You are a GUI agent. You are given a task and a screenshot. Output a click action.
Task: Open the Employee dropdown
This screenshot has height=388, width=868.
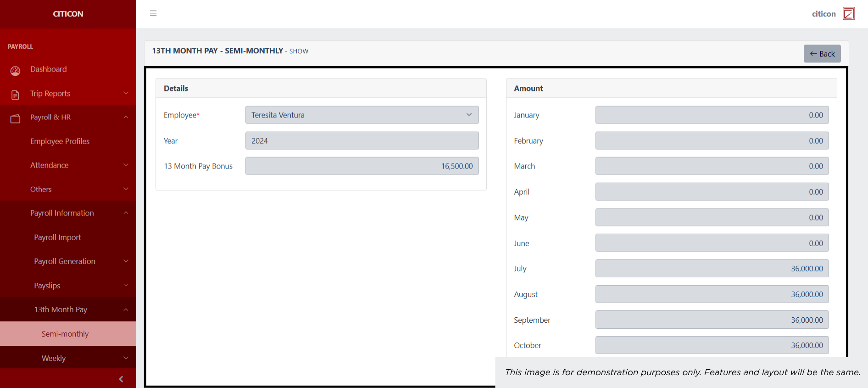(362, 115)
